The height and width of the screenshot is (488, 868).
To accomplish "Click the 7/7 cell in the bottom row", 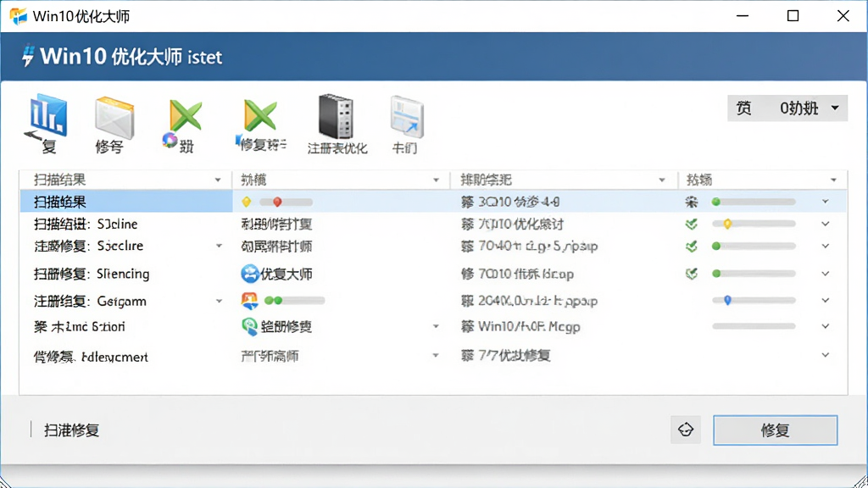I will [505, 355].
